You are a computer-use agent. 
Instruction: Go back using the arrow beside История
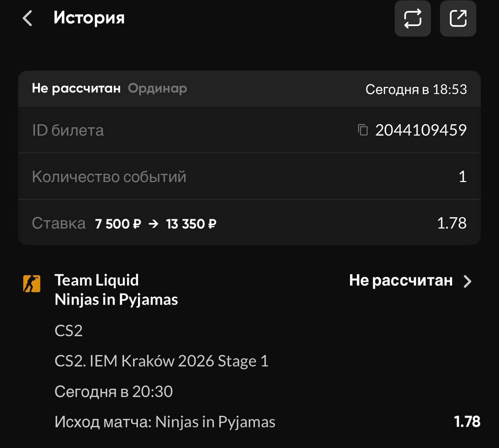pos(27,18)
